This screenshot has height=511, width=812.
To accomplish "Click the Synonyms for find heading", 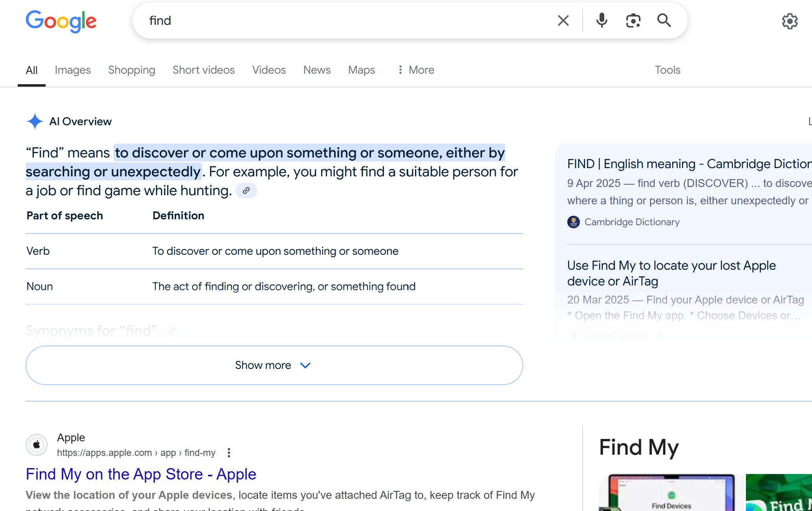I will point(91,331).
